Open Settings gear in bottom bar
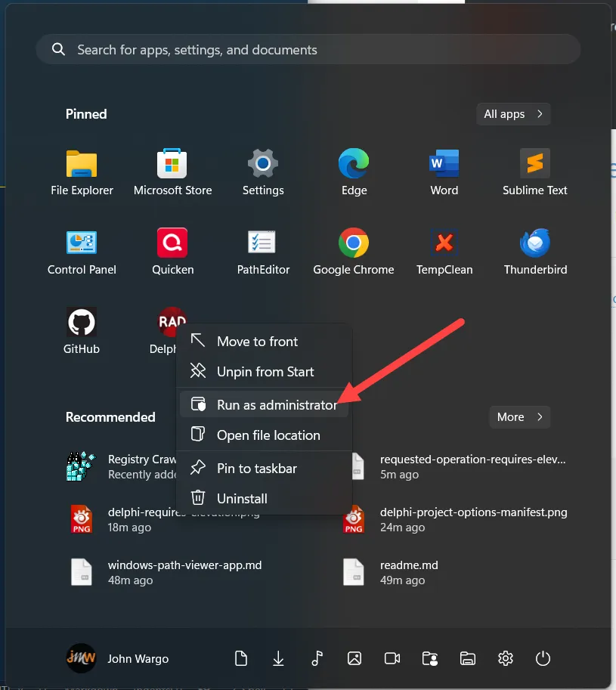Screen dimensions: 616x690 pos(505,658)
